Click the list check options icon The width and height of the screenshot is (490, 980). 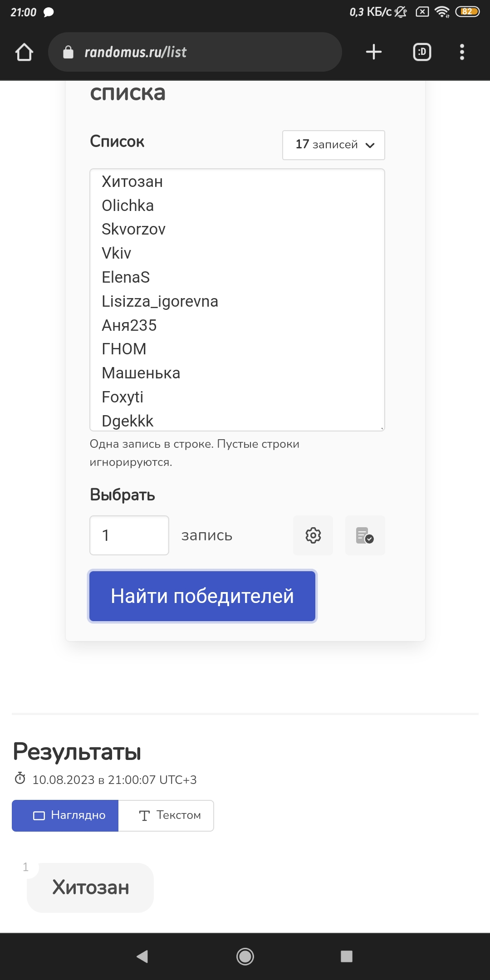tap(365, 535)
